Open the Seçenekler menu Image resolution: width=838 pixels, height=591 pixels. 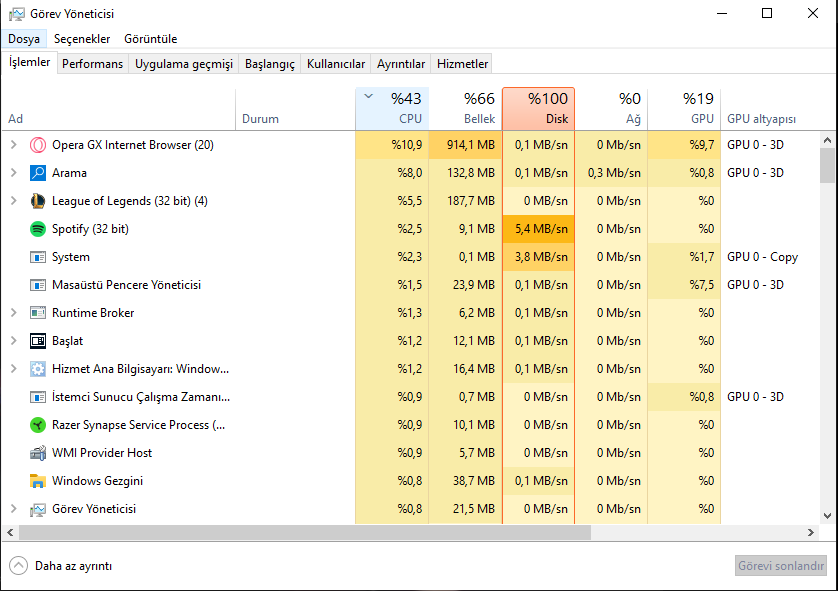click(x=82, y=39)
